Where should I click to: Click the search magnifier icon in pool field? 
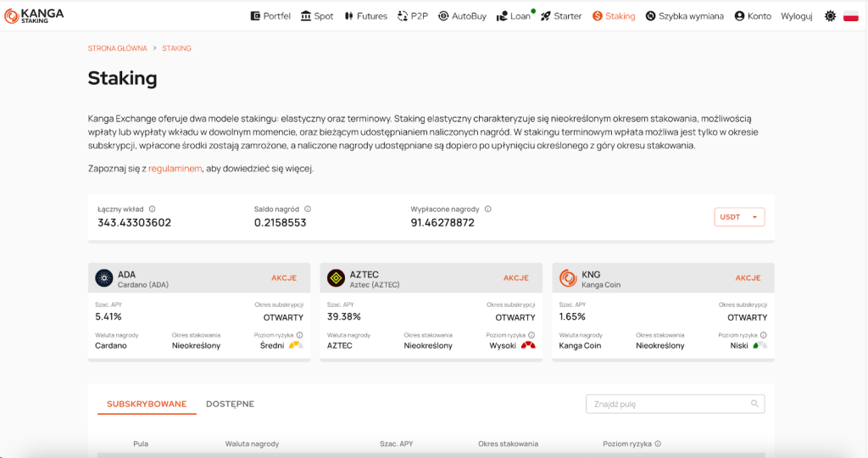pos(754,404)
